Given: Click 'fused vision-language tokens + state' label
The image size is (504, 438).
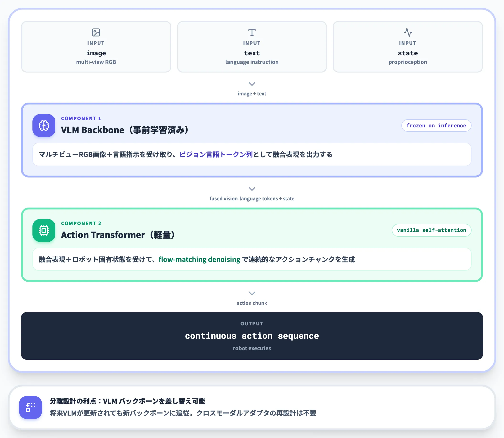Looking at the screenshot, I should (x=252, y=198).
